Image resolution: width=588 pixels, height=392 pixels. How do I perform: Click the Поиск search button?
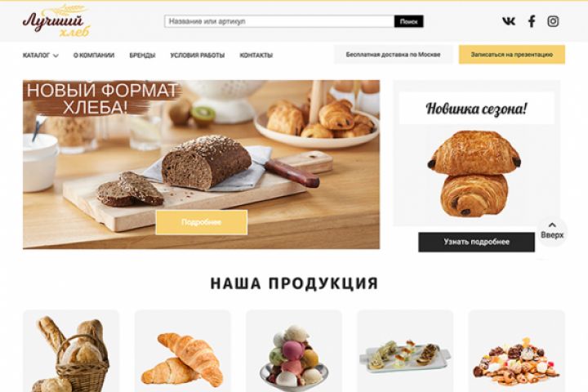point(409,21)
